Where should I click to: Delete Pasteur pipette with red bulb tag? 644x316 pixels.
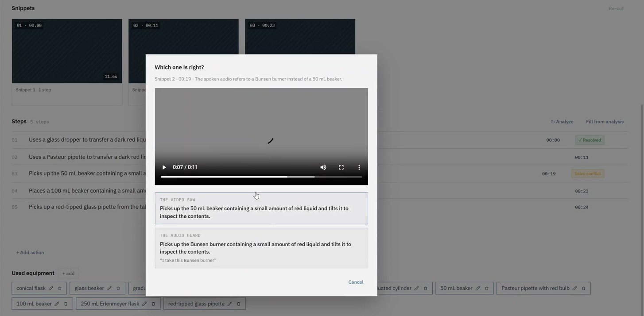pyautogui.click(x=583, y=289)
